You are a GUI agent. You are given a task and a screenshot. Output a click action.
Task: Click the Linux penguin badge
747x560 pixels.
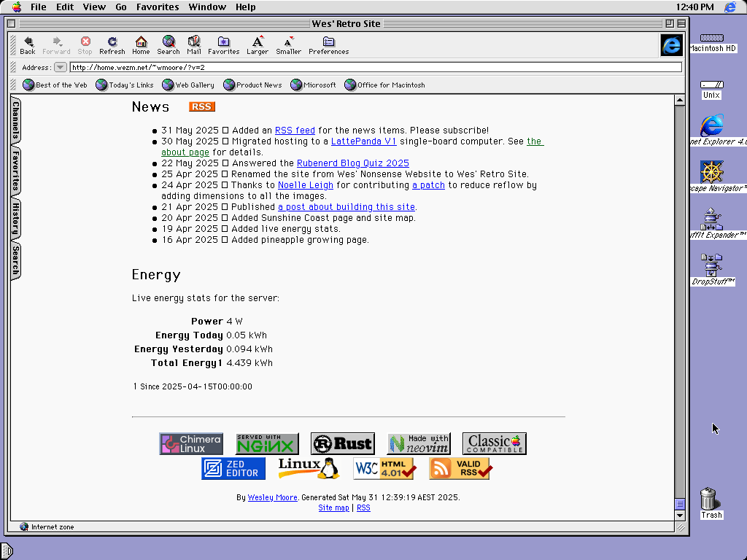(x=309, y=469)
